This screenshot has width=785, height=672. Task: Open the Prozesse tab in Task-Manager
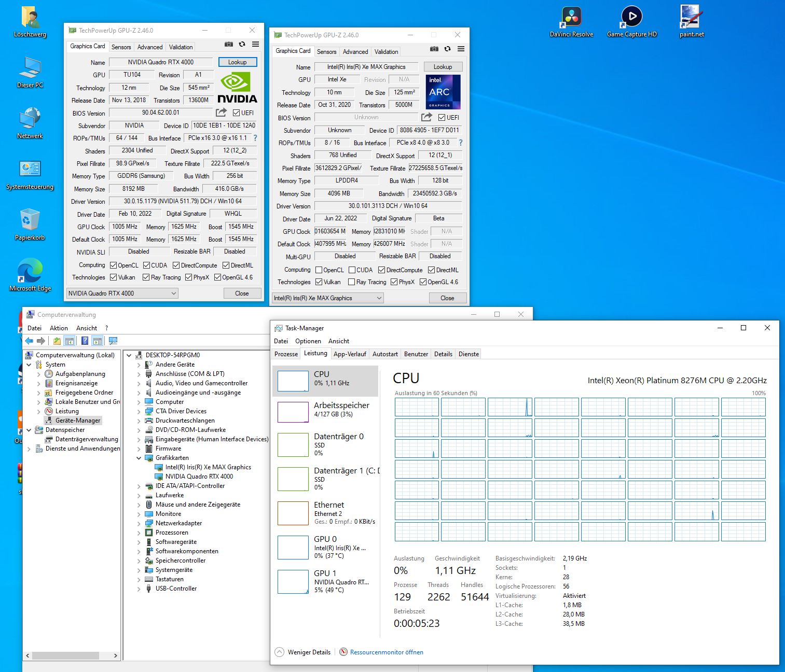coord(286,354)
